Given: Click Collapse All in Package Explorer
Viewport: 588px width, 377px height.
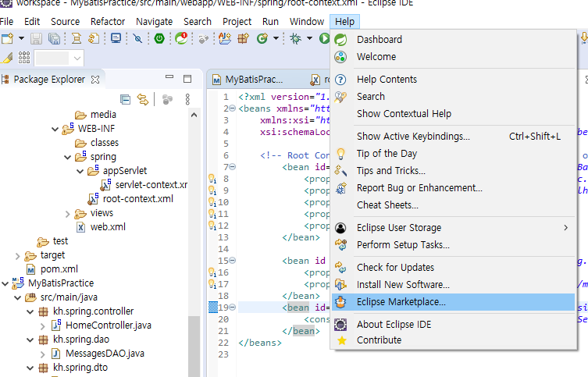Looking at the screenshot, I should [125, 99].
